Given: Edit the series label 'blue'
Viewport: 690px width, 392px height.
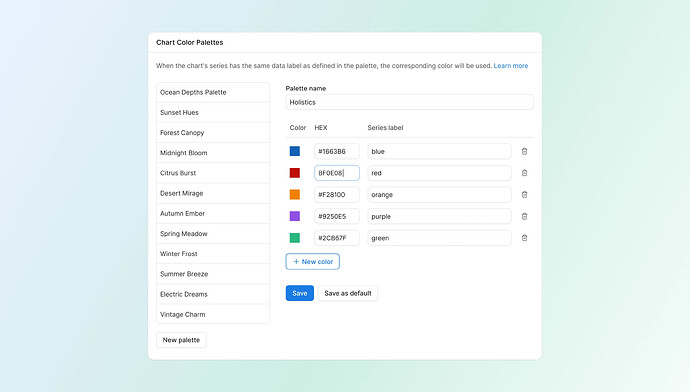Looking at the screenshot, I should tap(439, 151).
